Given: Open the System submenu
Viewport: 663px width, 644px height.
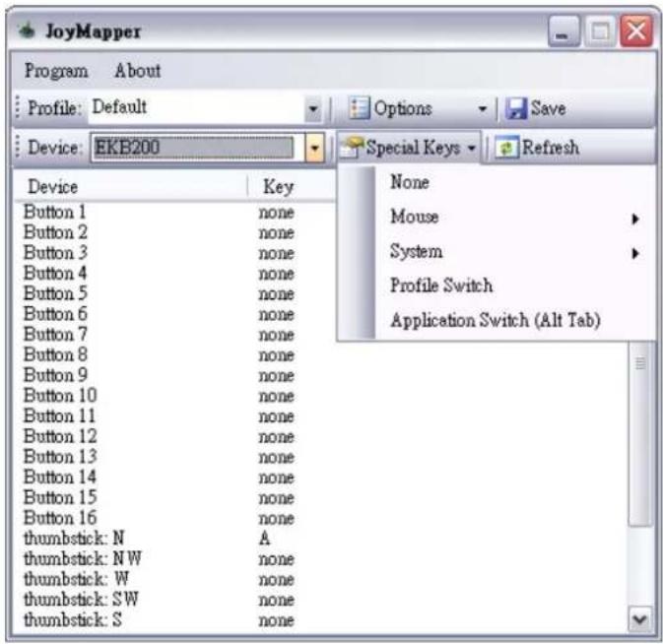Looking at the screenshot, I should (497, 252).
